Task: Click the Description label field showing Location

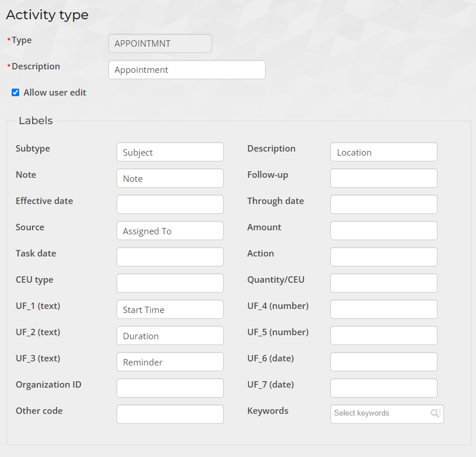Action: [x=383, y=152]
